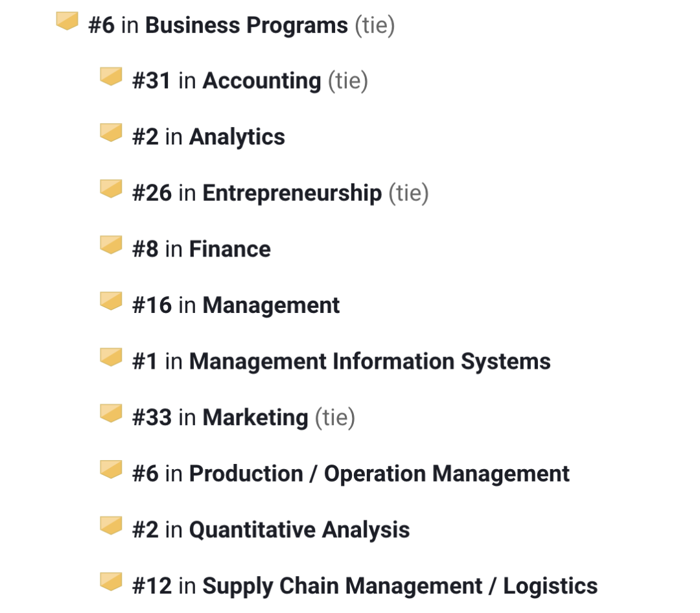Open the Accounting ranking link
Image resolution: width=700 pixels, height=613 pixels.
[261, 82]
